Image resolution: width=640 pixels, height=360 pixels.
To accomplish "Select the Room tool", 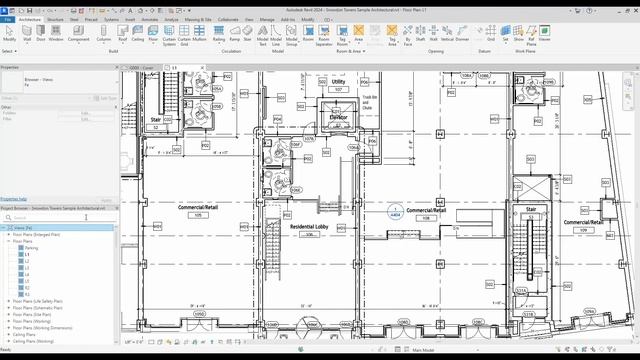I will (309, 33).
